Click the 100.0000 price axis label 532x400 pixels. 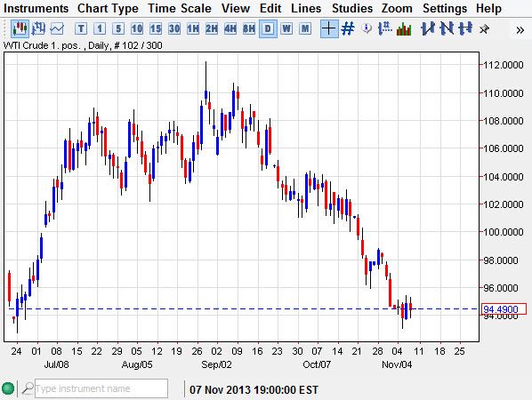tap(504, 232)
